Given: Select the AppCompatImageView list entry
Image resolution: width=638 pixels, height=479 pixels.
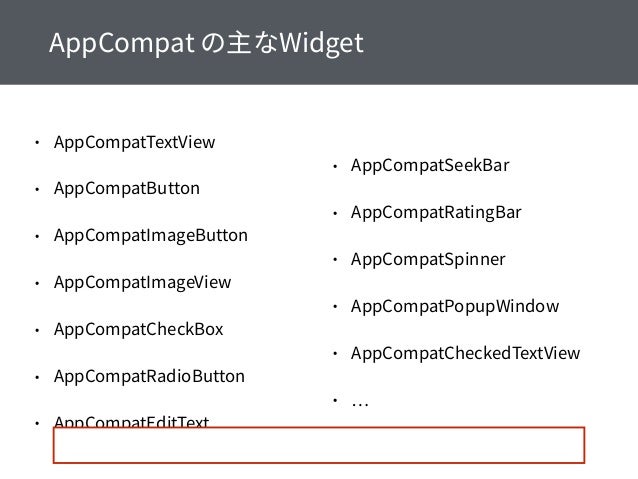Looking at the screenshot, I should coord(142,283).
